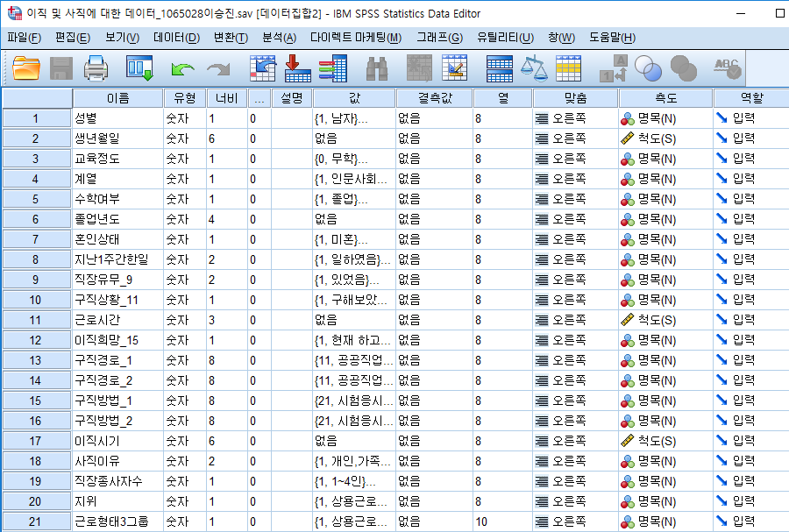Open the 그래프(G) menu
Image resolution: width=789 pixels, height=532 pixels.
[439, 38]
